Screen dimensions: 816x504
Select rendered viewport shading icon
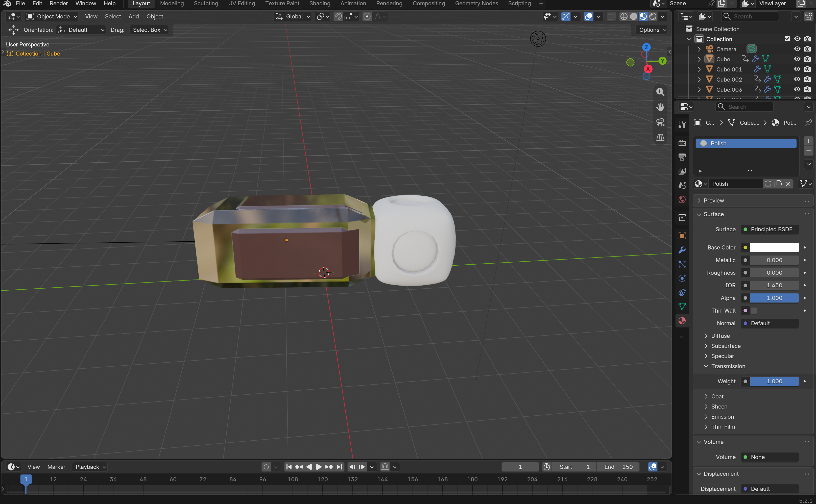click(x=653, y=16)
